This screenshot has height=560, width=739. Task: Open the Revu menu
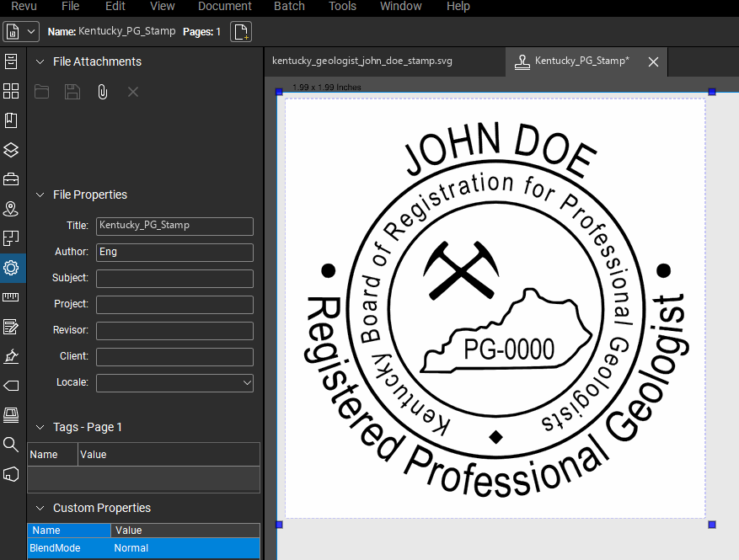[24, 6]
